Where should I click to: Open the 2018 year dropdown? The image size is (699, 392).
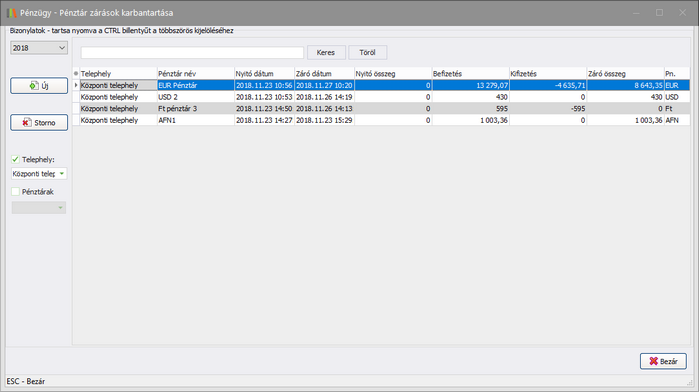[x=39, y=48]
